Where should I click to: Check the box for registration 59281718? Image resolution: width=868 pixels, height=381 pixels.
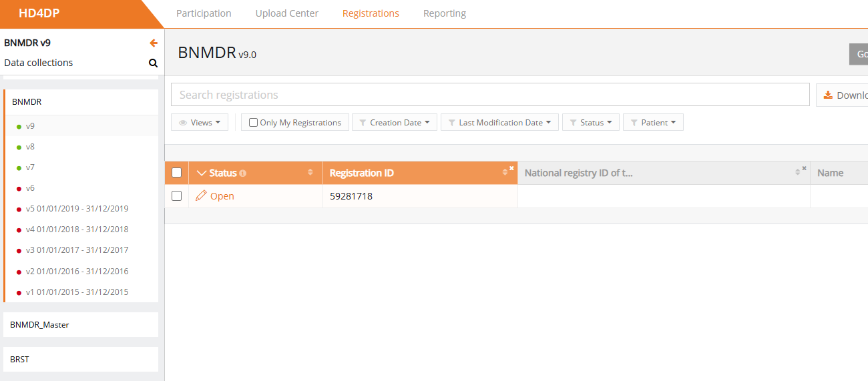[177, 196]
